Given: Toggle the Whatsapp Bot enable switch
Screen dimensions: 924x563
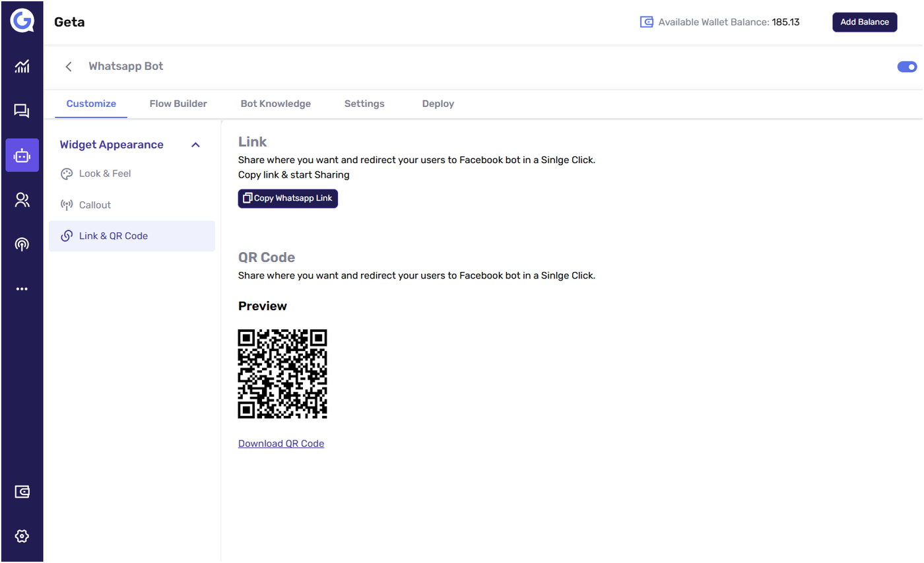Looking at the screenshot, I should [x=907, y=67].
